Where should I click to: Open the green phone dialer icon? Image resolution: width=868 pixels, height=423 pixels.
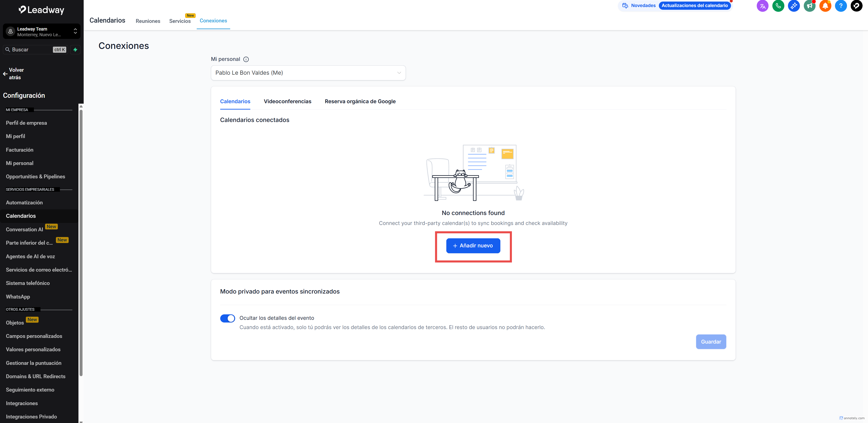778,6
